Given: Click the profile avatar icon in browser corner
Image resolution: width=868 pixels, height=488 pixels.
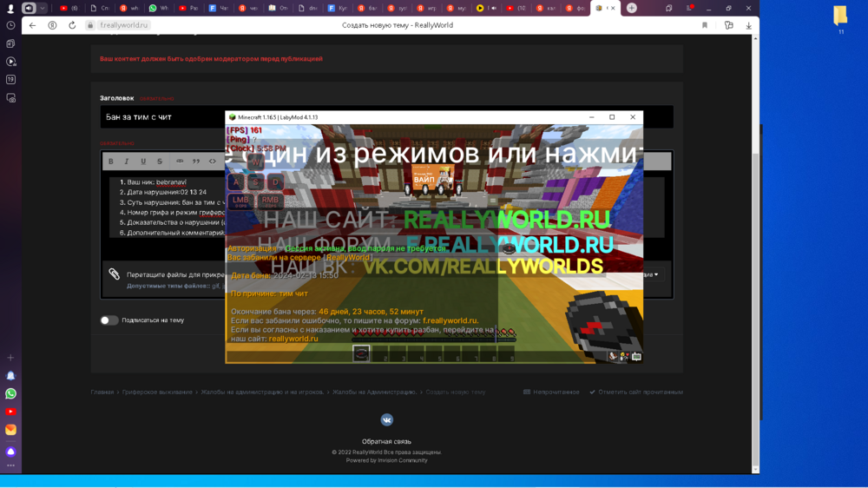Looking at the screenshot, I should [10, 9].
